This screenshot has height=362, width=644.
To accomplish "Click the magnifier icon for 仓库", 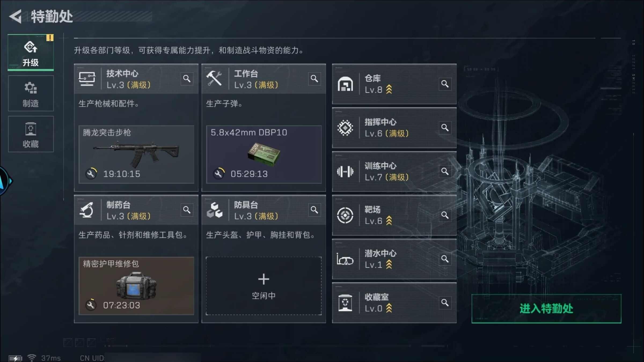I will point(445,84).
